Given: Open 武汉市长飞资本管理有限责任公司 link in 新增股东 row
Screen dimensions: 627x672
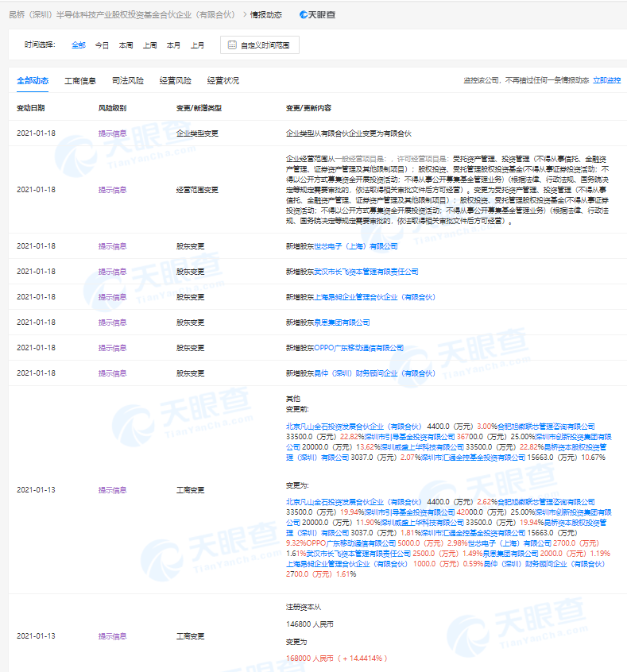Looking at the screenshot, I should point(366,272).
